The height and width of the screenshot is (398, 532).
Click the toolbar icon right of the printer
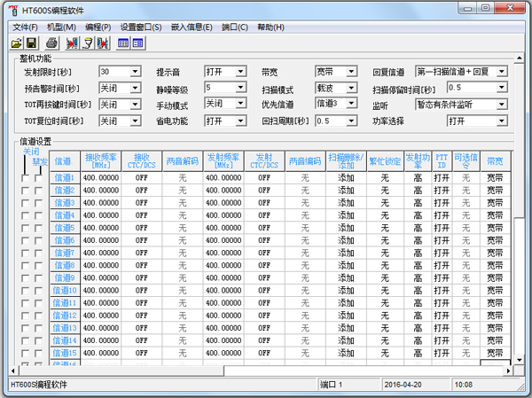pos(73,43)
